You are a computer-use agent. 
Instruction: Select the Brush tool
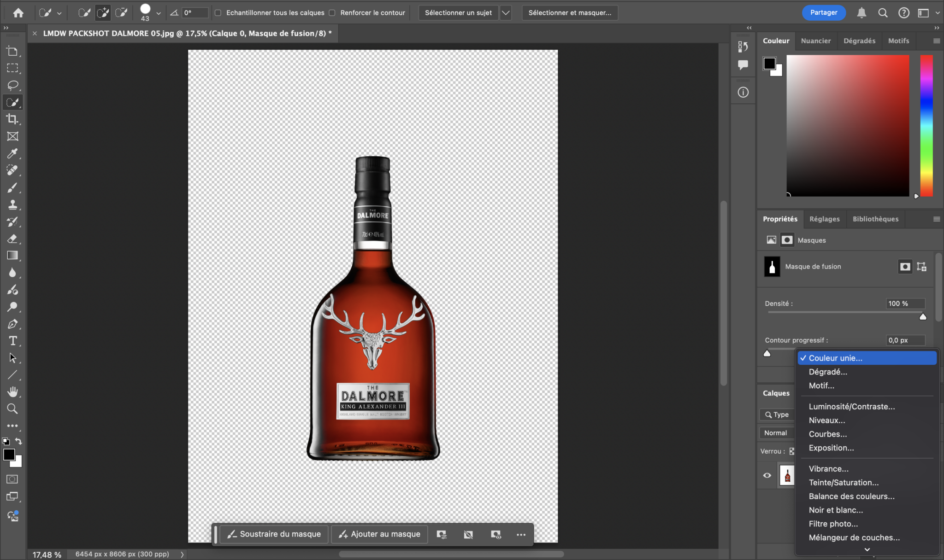(x=13, y=187)
